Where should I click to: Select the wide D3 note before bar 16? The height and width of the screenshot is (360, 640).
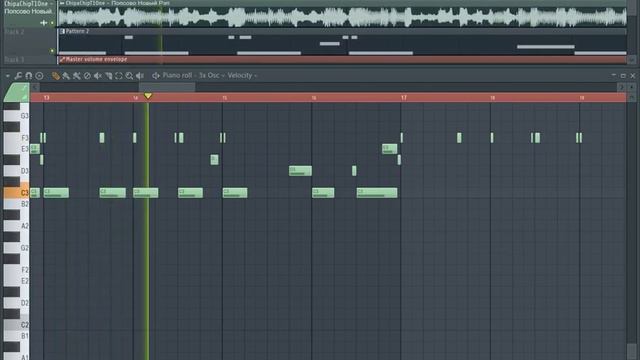[300, 171]
